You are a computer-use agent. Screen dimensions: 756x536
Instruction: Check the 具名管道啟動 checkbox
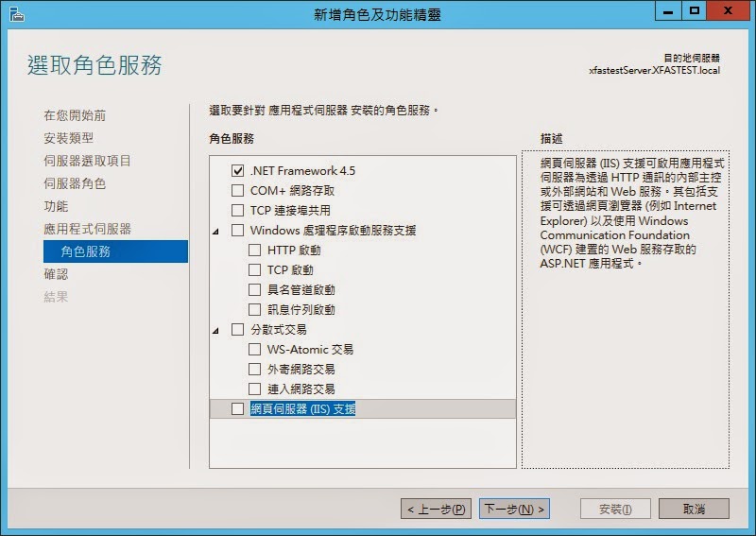[254, 289]
